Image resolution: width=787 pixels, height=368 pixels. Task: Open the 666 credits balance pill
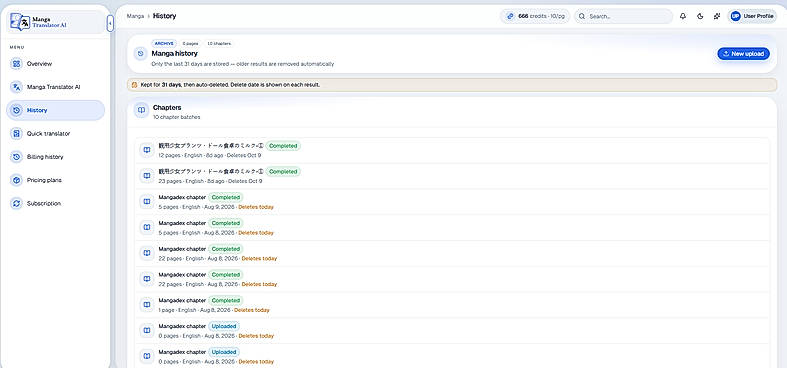click(535, 16)
